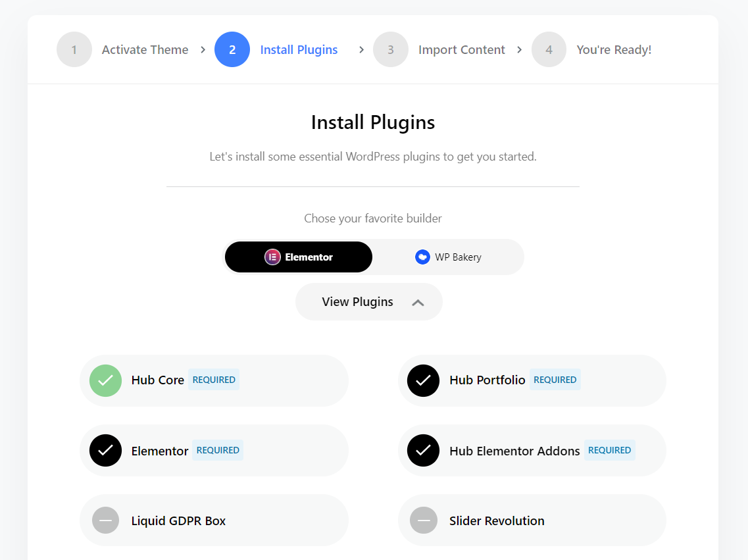The width and height of the screenshot is (748, 560).
Task: Click the View Plugins button
Action: tap(358, 302)
